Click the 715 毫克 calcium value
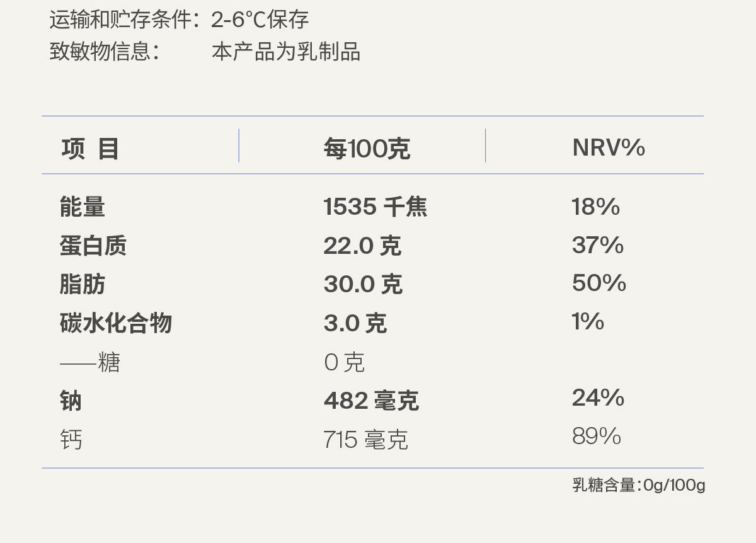 pos(365,440)
